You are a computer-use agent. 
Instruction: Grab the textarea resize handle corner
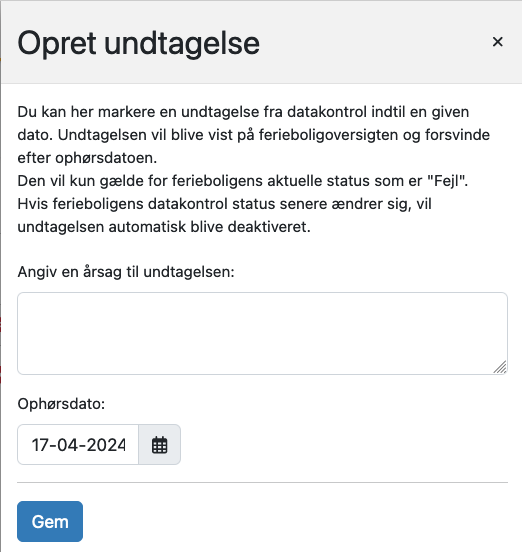pos(500,367)
